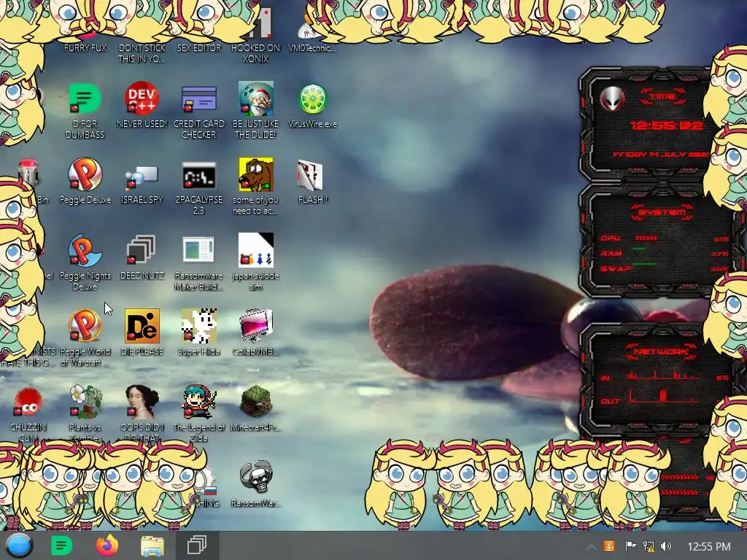Open the OOPS DID I DO THAT portrait icon

pos(142,402)
